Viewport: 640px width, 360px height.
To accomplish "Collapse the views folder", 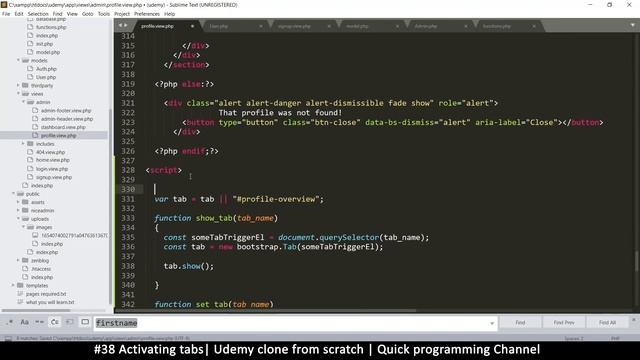I will tap(18, 93).
